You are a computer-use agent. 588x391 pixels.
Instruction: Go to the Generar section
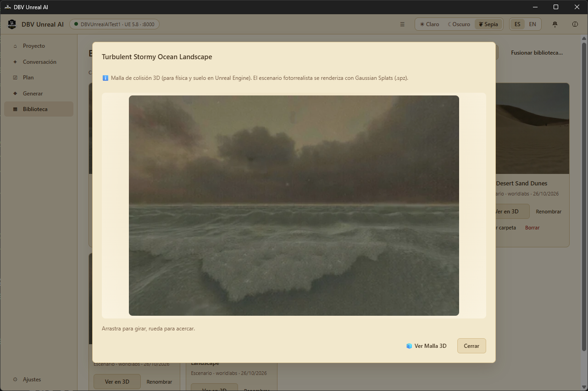tap(39, 94)
